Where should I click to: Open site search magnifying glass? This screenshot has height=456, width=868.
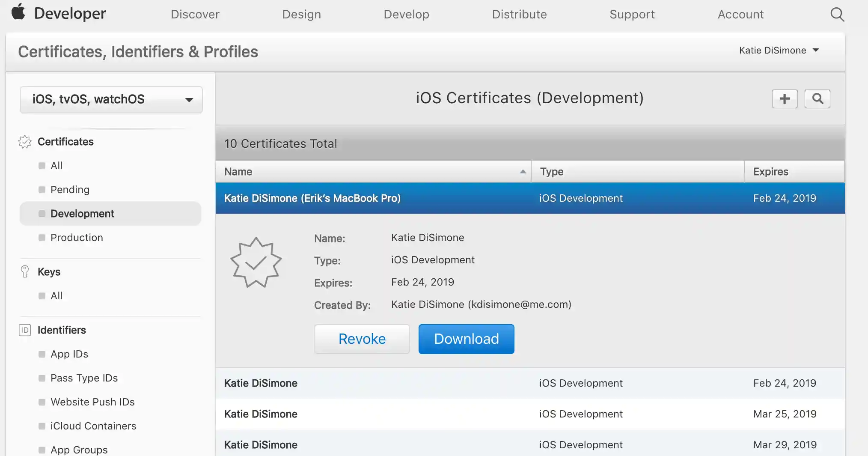point(837,15)
